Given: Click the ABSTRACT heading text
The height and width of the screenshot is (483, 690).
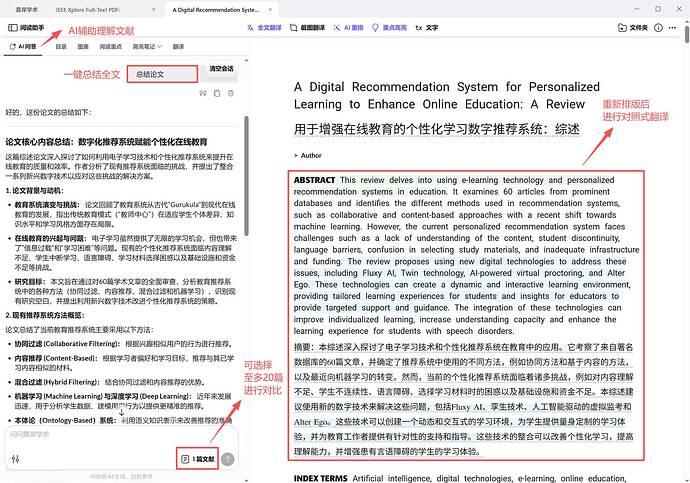Looking at the screenshot, I should [x=314, y=180].
